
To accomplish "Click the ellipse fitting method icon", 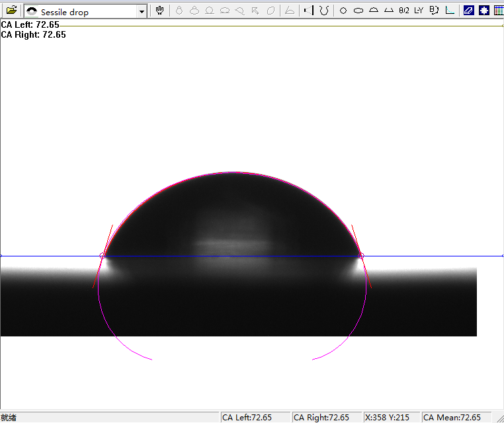I will click(x=358, y=11).
